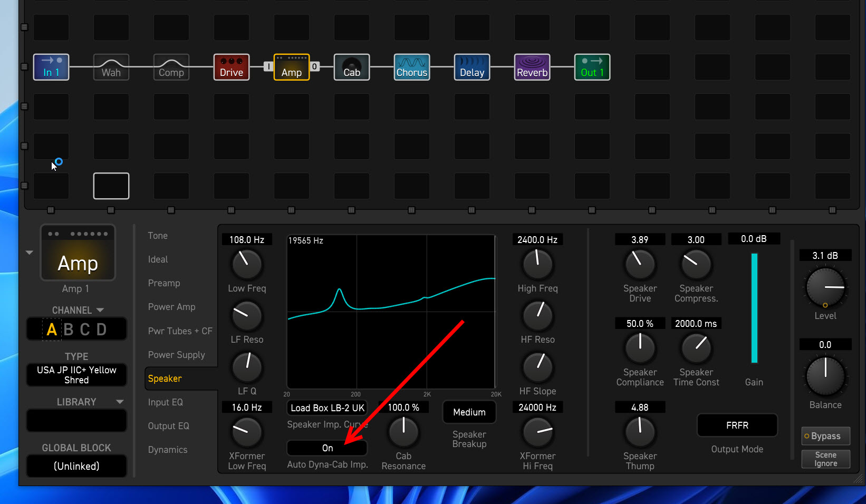Screen dimensions: 866x504
Task: Click the HF Reso knob
Action: coord(537,316)
